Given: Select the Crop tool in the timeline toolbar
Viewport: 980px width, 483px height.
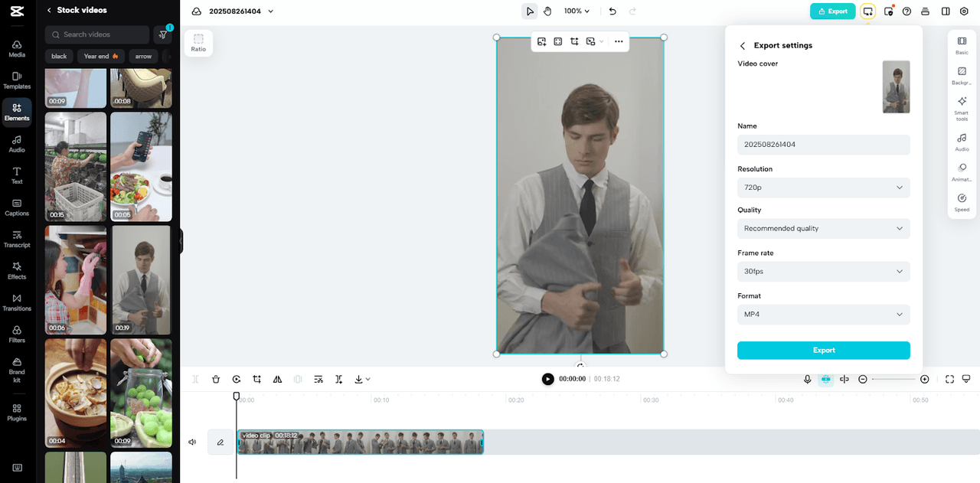Looking at the screenshot, I should pos(256,379).
